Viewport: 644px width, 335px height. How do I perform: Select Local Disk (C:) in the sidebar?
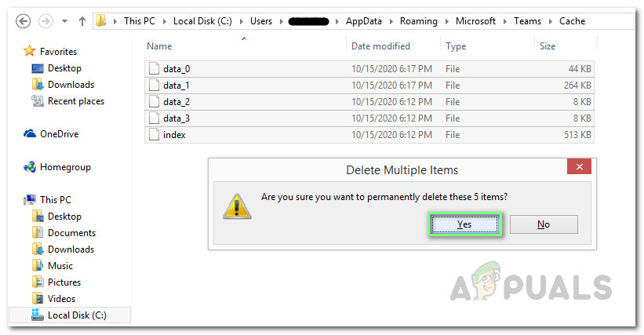tap(76, 315)
